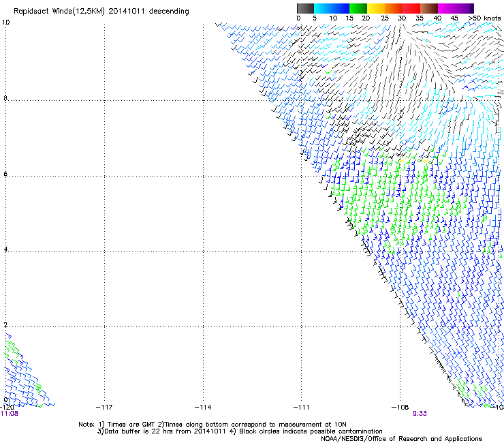Screen dimensions: 504x443
Task: Click the longitude '-120' axis label
Action: pyautogui.click(x=7, y=408)
